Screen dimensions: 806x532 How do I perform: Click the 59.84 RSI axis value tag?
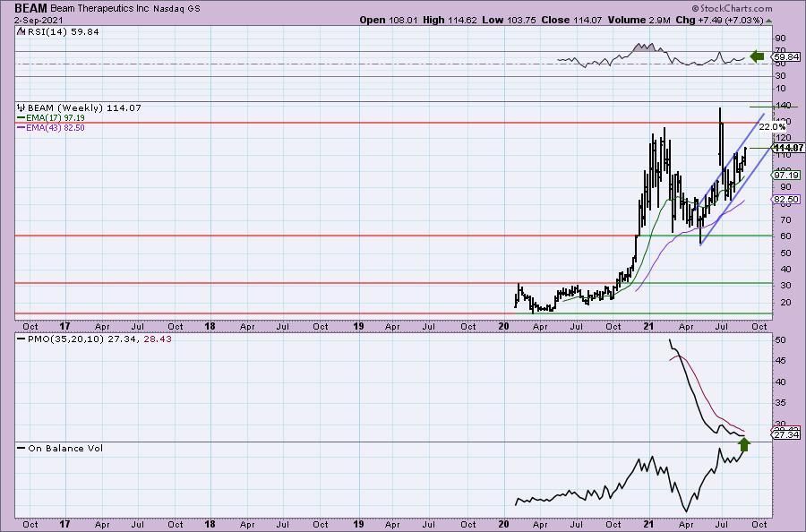[786, 57]
